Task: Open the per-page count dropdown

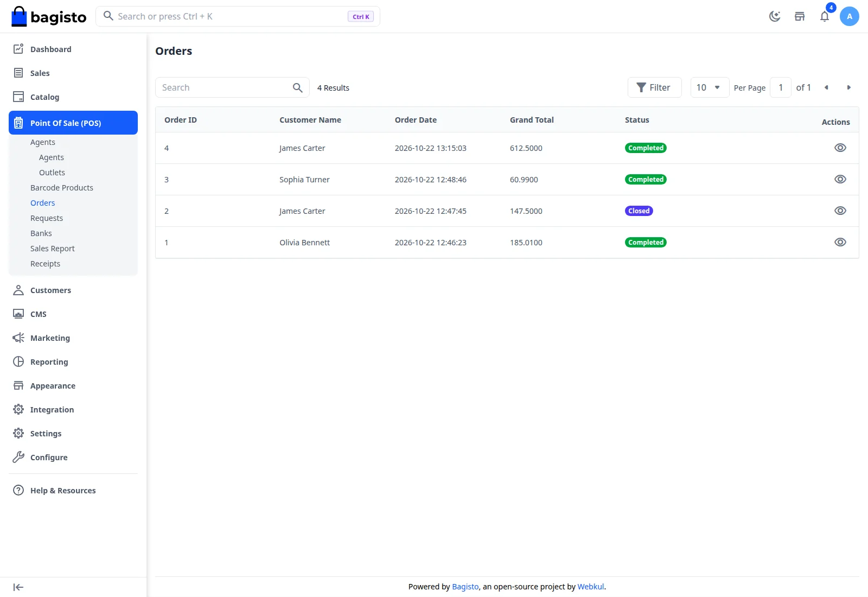Action: [x=710, y=87]
